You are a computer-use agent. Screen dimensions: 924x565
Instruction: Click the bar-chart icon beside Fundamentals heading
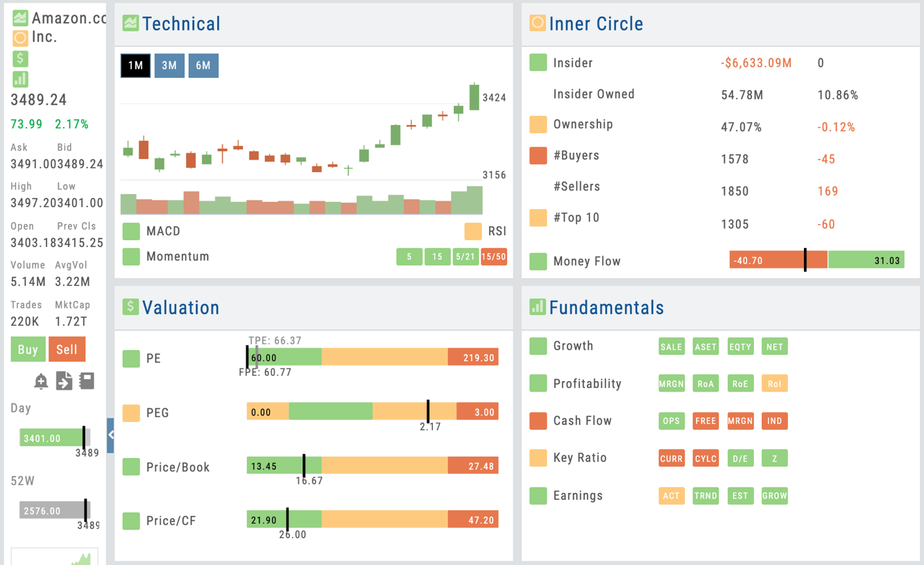(538, 306)
